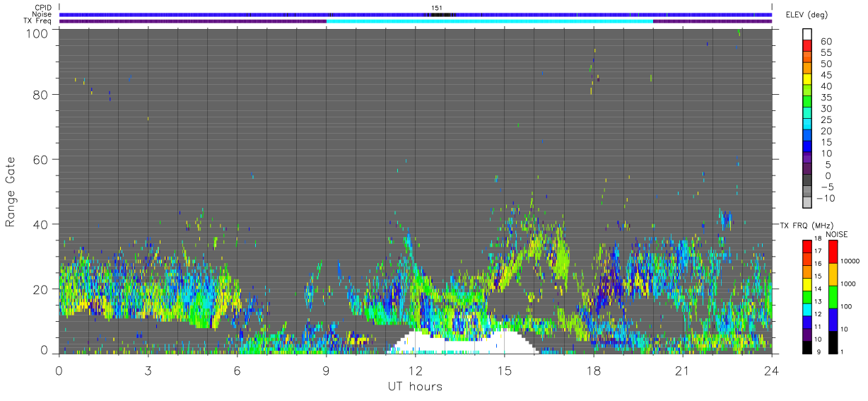The width and height of the screenshot is (868, 401).
Task: Click the green segment of NOISE colorbar
Action: point(833,296)
